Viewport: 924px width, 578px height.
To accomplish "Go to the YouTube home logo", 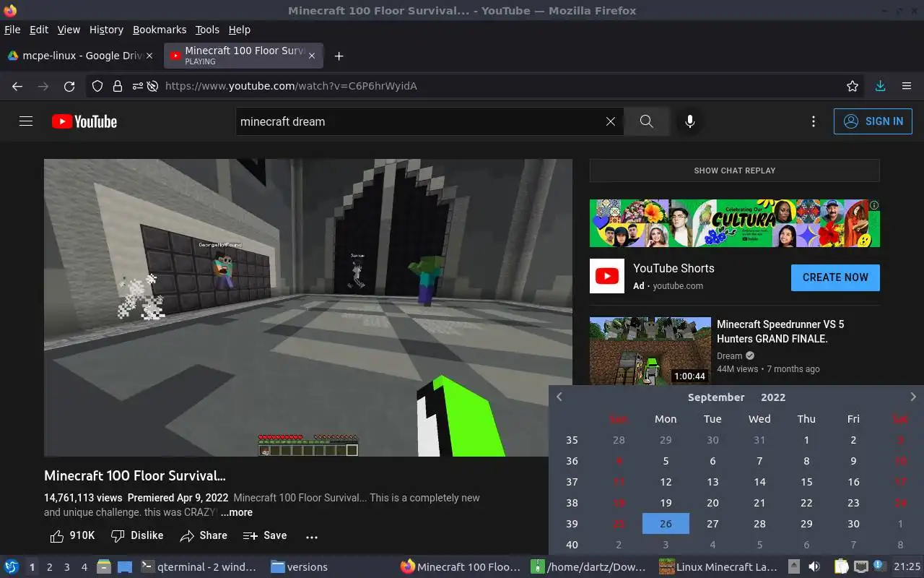I will point(84,121).
